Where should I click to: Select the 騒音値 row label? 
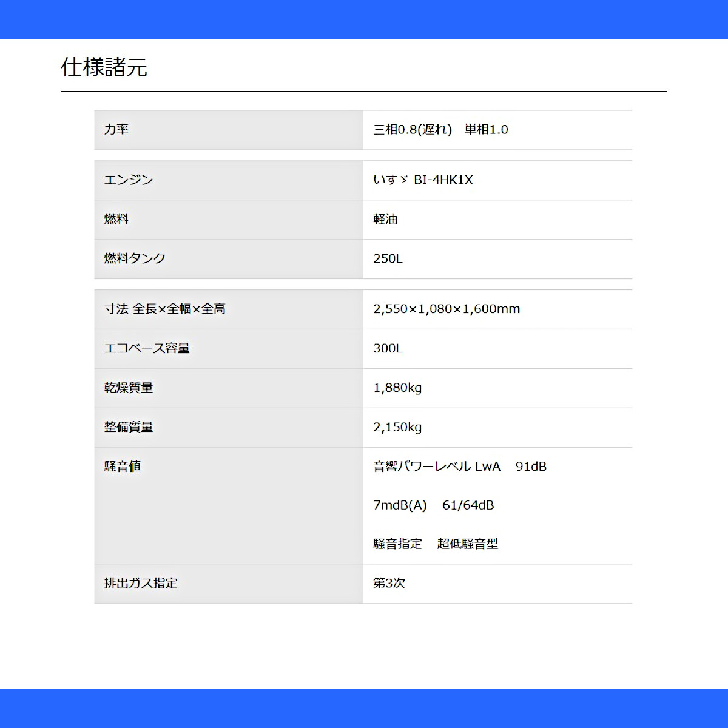tap(123, 467)
